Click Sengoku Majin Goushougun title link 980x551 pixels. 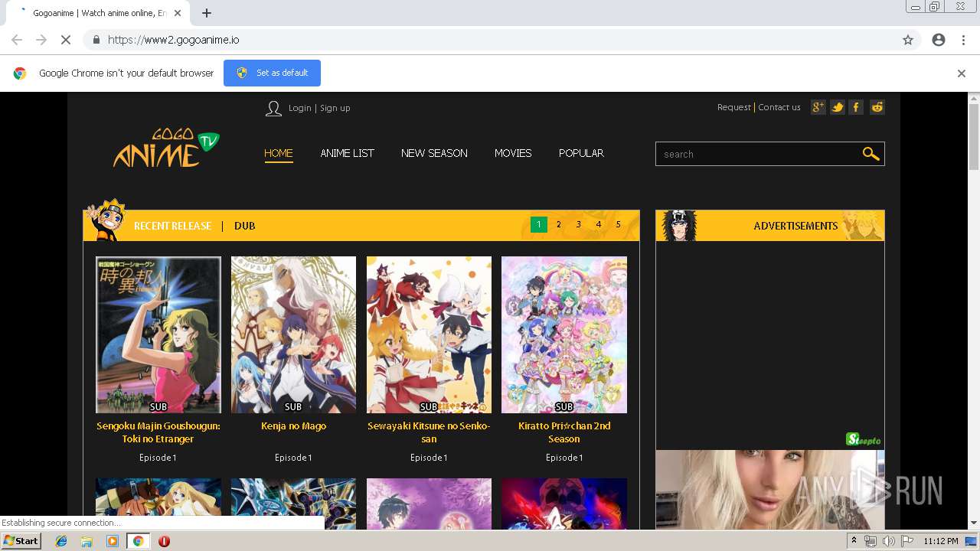point(158,432)
